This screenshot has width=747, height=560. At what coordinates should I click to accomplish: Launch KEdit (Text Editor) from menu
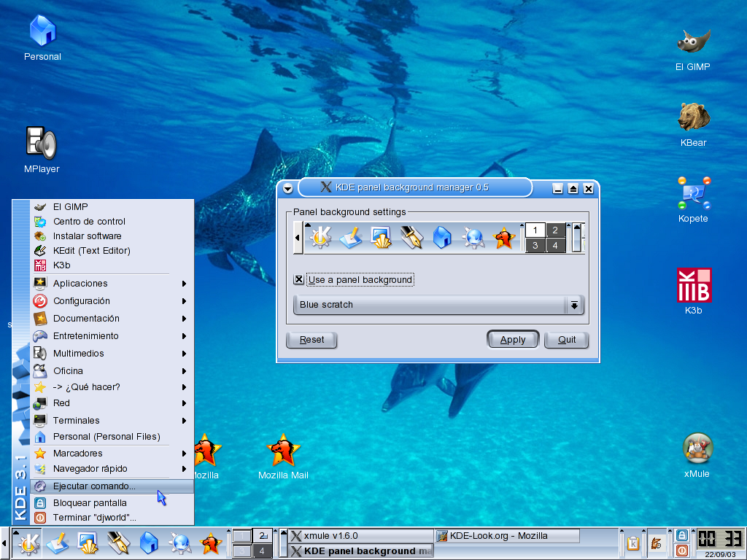112,251
